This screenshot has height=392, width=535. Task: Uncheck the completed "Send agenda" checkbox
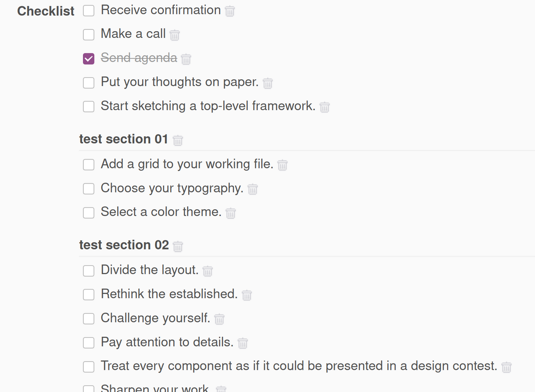(x=88, y=58)
